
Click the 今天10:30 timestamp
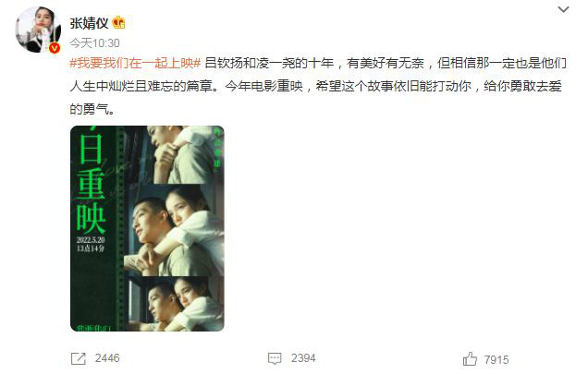(x=94, y=43)
